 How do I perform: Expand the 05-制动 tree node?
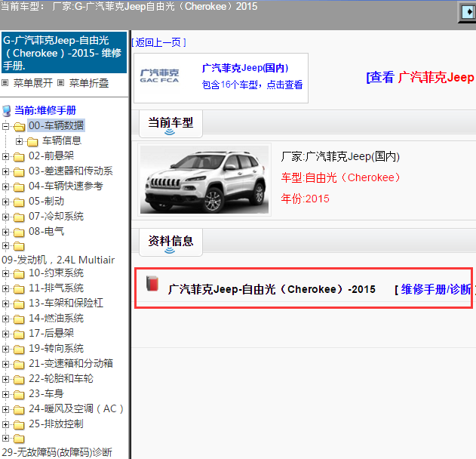click(x=5, y=202)
